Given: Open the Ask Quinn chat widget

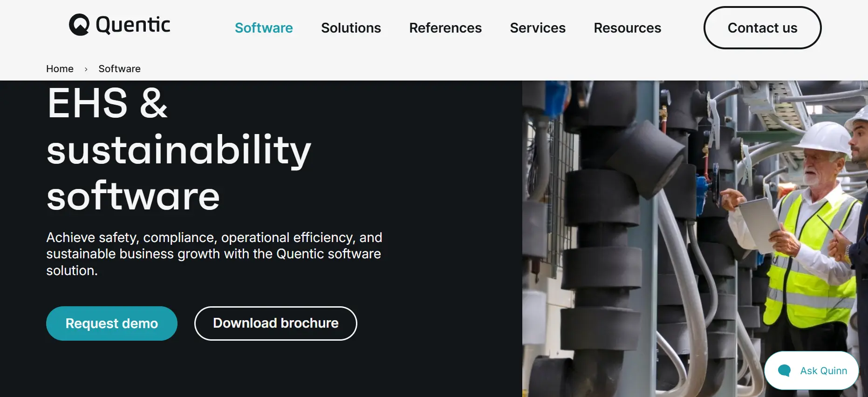Looking at the screenshot, I should pos(812,370).
